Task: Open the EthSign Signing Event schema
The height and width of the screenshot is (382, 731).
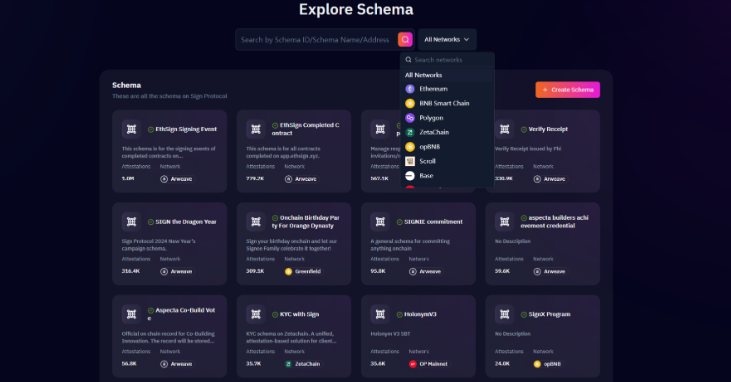Action: point(169,151)
